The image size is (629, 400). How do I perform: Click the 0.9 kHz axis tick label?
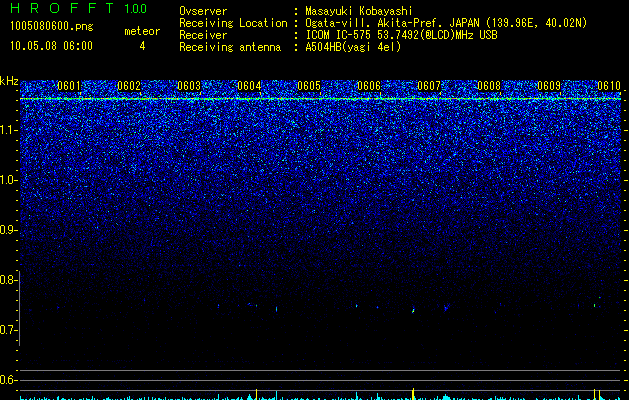pyautogui.click(x=9, y=230)
